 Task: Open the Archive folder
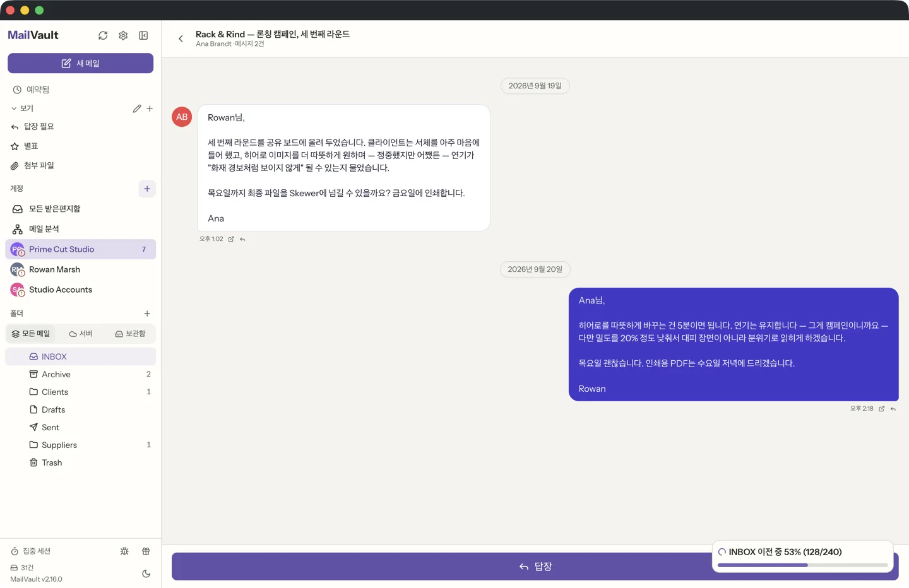tap(81, 374)
